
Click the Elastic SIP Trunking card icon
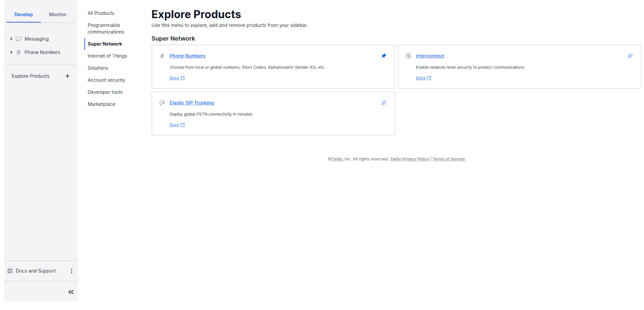(x=162, y=103)
